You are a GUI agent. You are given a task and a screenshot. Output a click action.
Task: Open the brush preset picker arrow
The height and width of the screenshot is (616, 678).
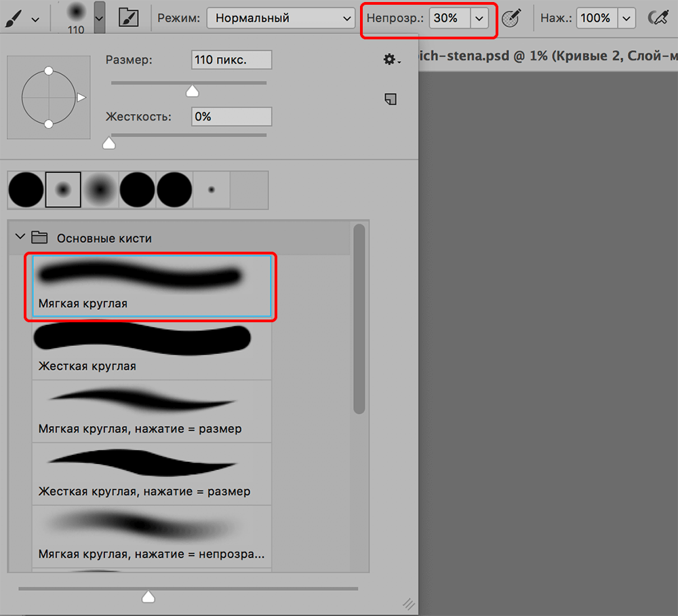[x=100, y=18]
